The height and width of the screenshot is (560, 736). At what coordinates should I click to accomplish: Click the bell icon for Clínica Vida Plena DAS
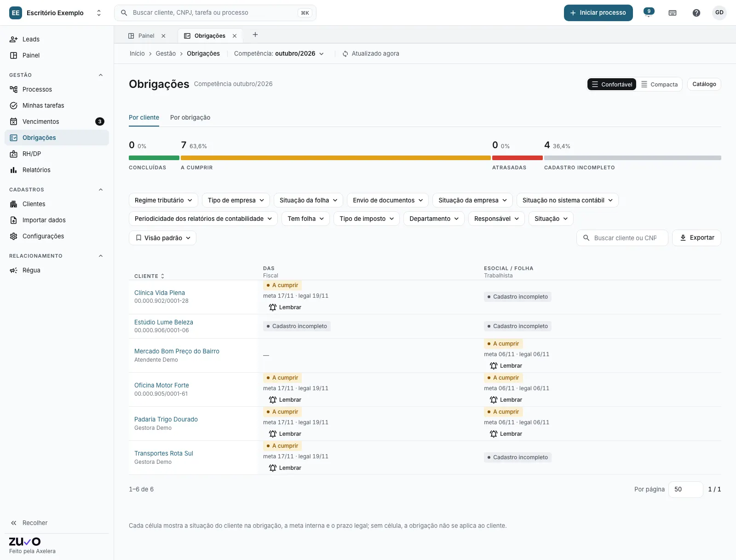(x=273, y=307)
